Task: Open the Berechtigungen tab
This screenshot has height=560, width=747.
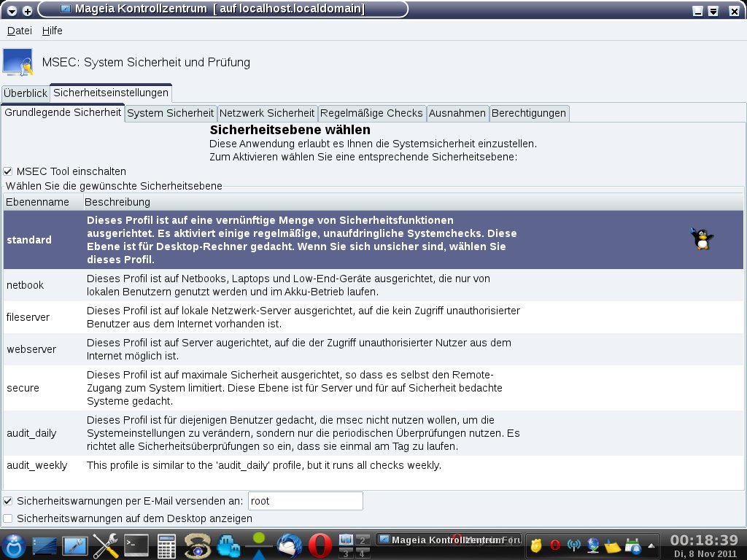Action: click(x=529, y=113)
